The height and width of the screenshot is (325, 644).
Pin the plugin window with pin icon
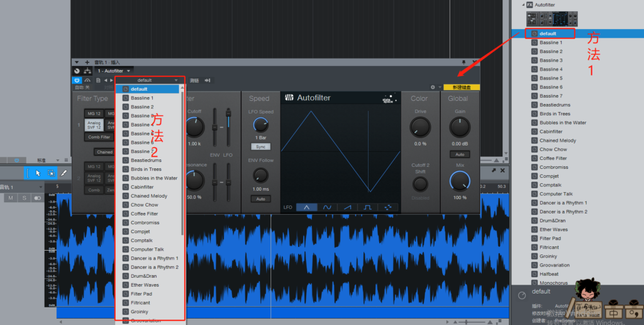click(464, 62)
